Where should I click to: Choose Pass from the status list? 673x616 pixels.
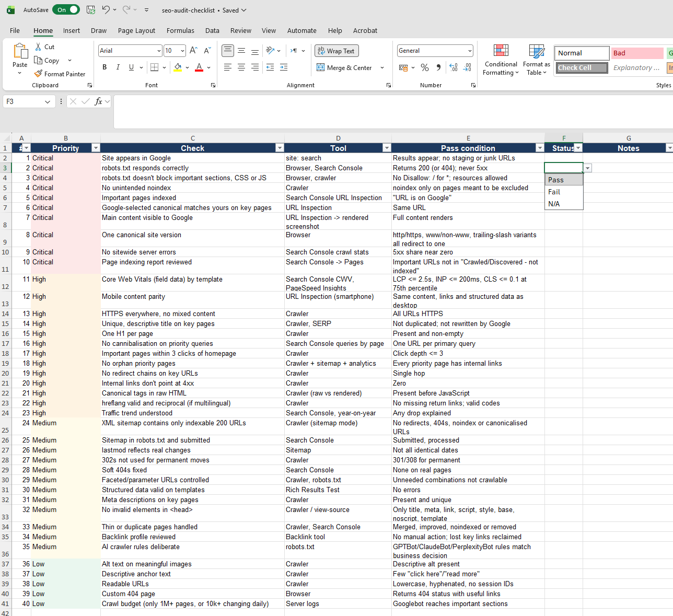(x=564, y=180)
